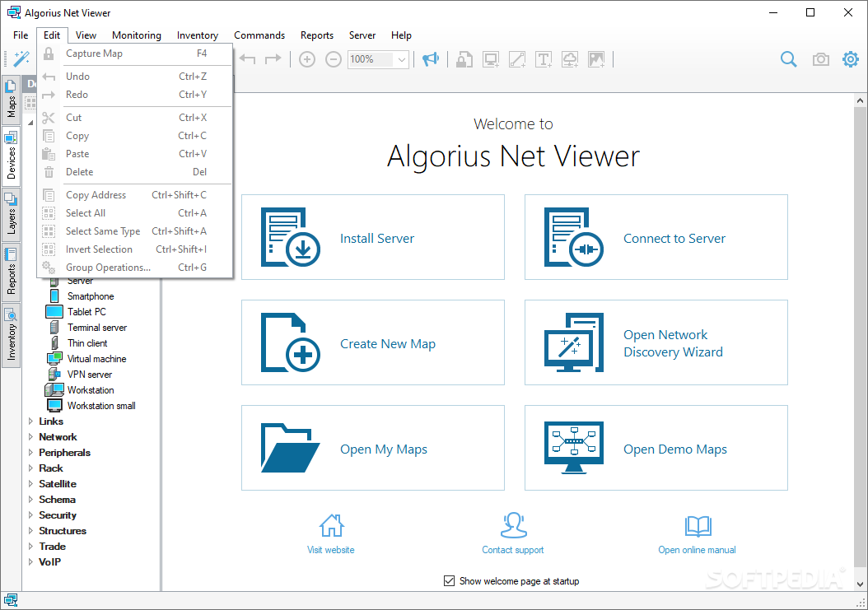868x610 pixels.
Task: Click the online manual book icon
Action: (698, 526)
